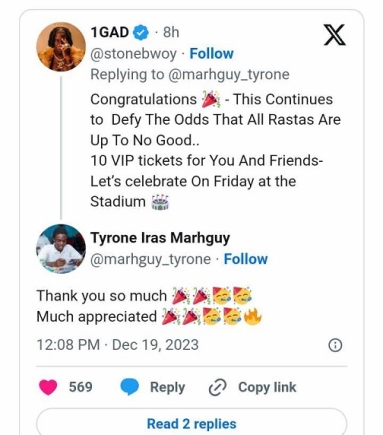Open the 12:08 PM · Dec 19, 2023 timestamp
The width and height of the screenshot is (383, 435).
117,345
